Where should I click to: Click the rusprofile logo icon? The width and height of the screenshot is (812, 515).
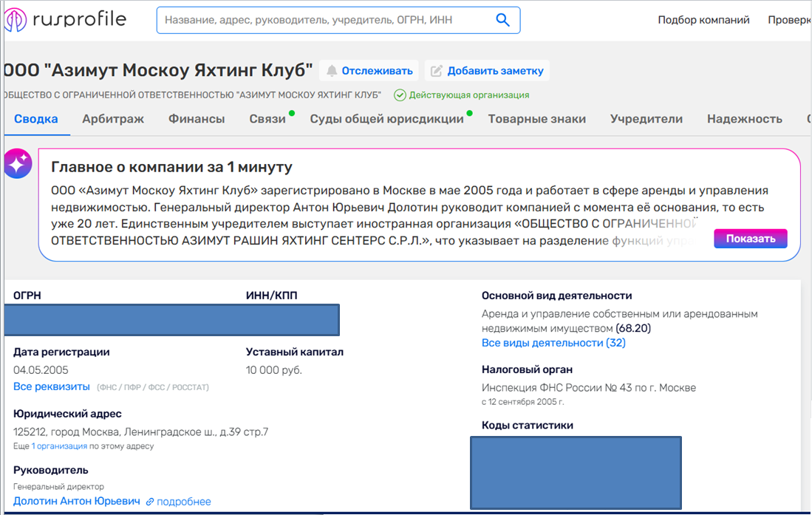pos(15,20)
